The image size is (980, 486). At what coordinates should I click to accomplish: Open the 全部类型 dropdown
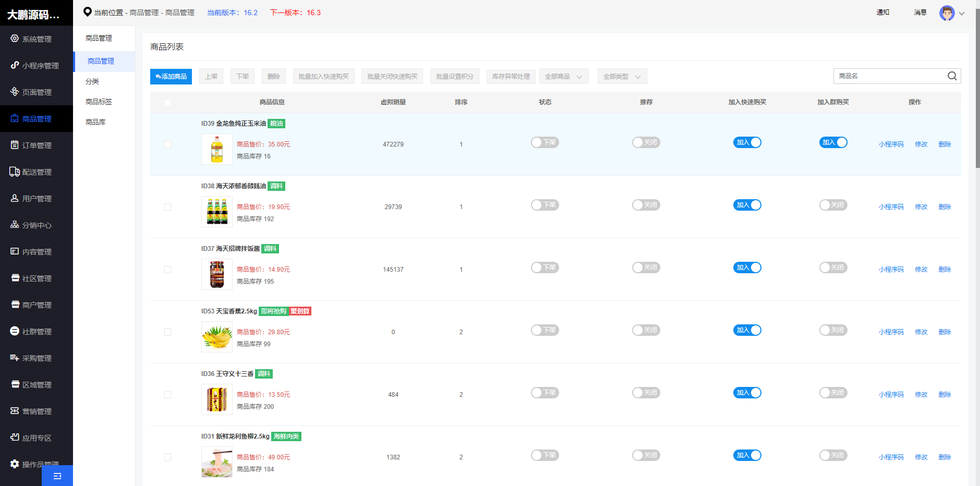coord(622,77)
